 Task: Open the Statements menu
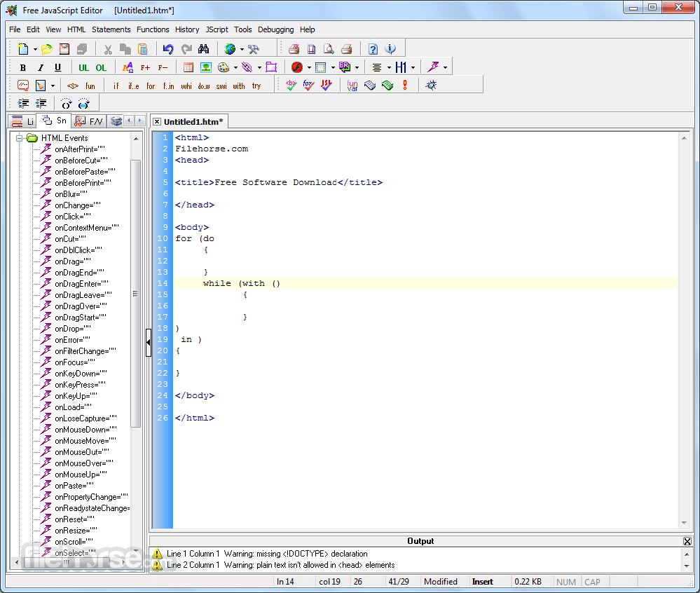(x=111, y=29)
